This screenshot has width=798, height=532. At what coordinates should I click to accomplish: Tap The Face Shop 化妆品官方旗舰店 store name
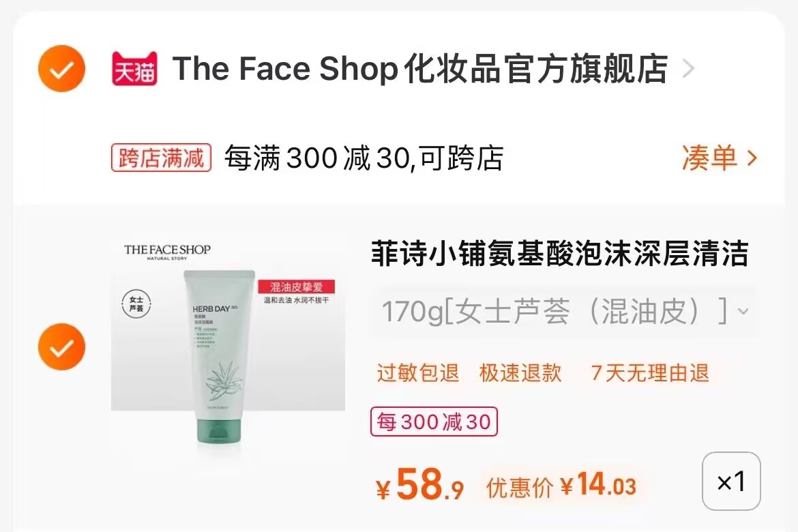pyautogui.click(x=420, y=69)
